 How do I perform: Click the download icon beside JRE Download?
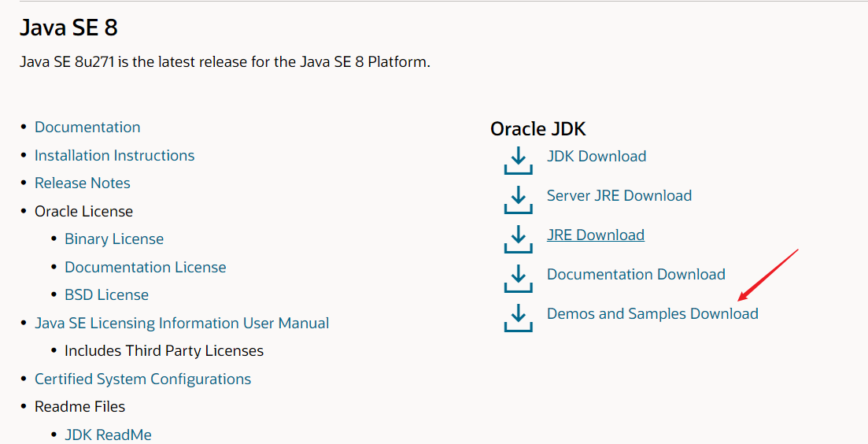coord(518,239)
